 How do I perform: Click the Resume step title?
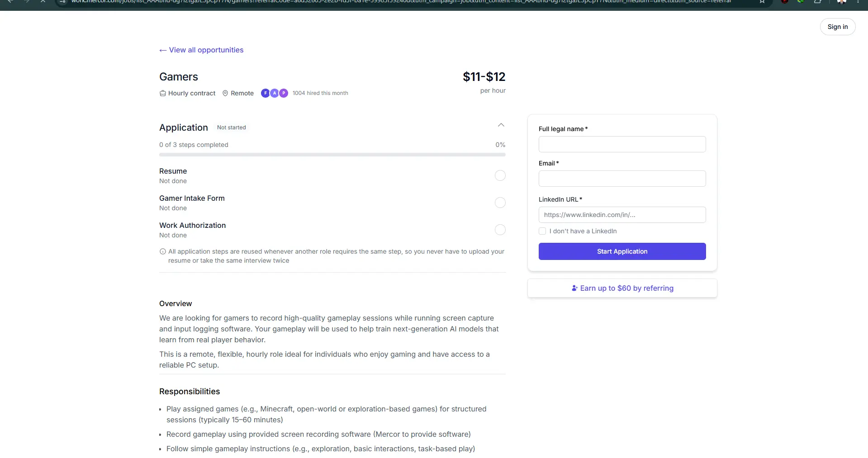pyautogui.click(x=173, y=171)
